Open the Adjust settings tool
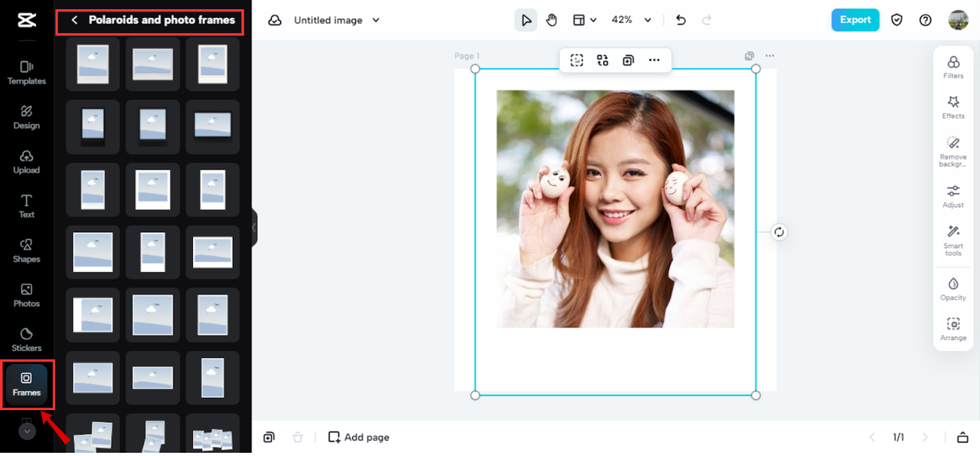This screenshot has height=456, width=980. pos(953,196)
